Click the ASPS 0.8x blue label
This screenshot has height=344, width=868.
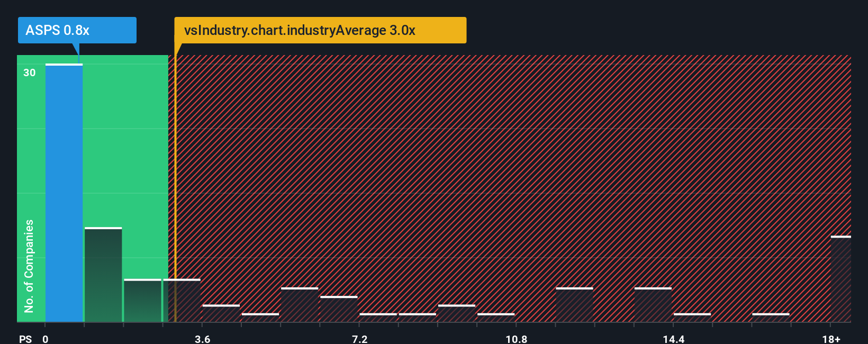click(77, 30)
